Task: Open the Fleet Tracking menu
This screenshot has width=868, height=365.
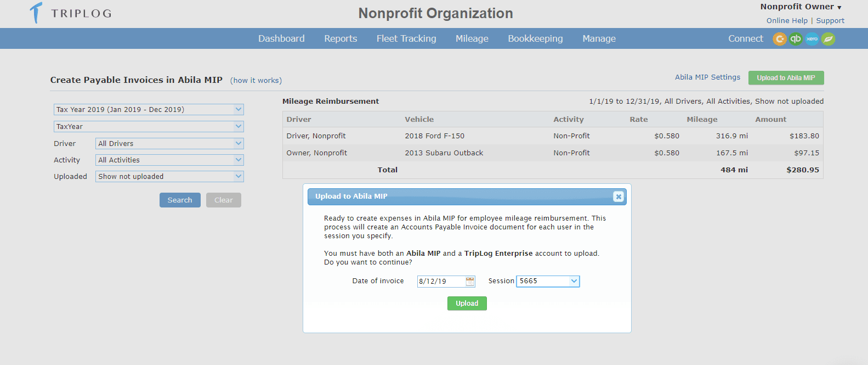Action: 406,38
